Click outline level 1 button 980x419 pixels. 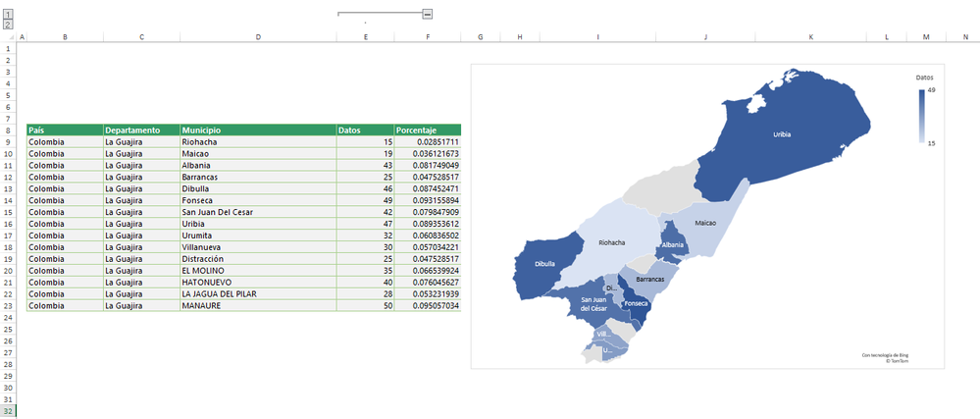tap(9, 15)
